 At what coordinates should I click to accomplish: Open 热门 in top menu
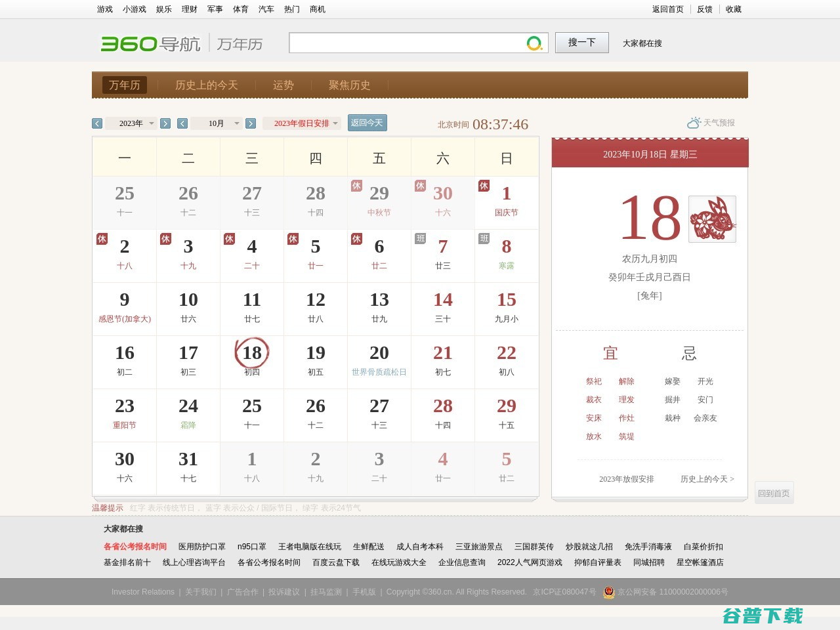(x=292, y=9)
